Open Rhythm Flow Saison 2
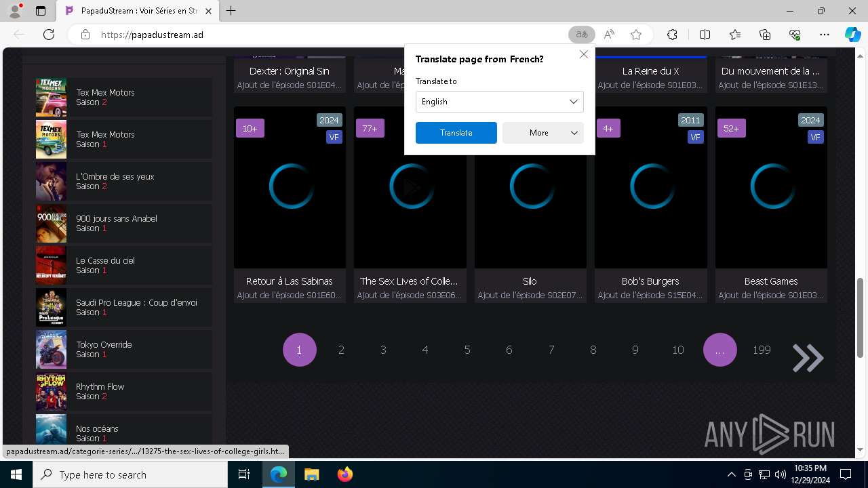868x488 pixels. coord(124,392)
